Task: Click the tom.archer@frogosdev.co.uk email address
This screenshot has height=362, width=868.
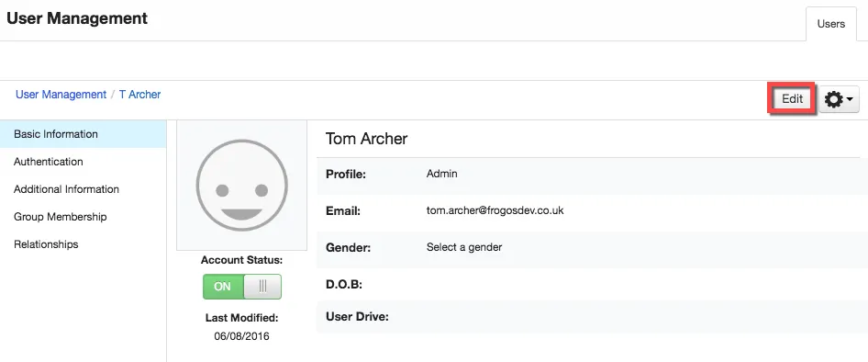Action: coord(495,210)
